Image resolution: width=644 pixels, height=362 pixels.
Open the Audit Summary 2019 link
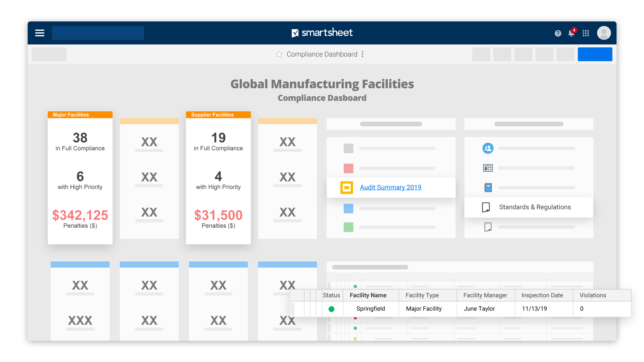click(x=391, y=187)
